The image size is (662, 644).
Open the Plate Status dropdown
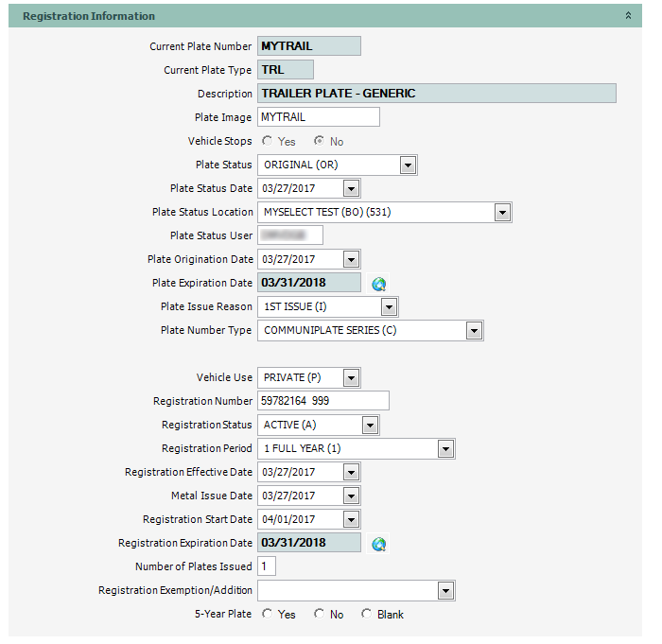[x=408, y=165]
